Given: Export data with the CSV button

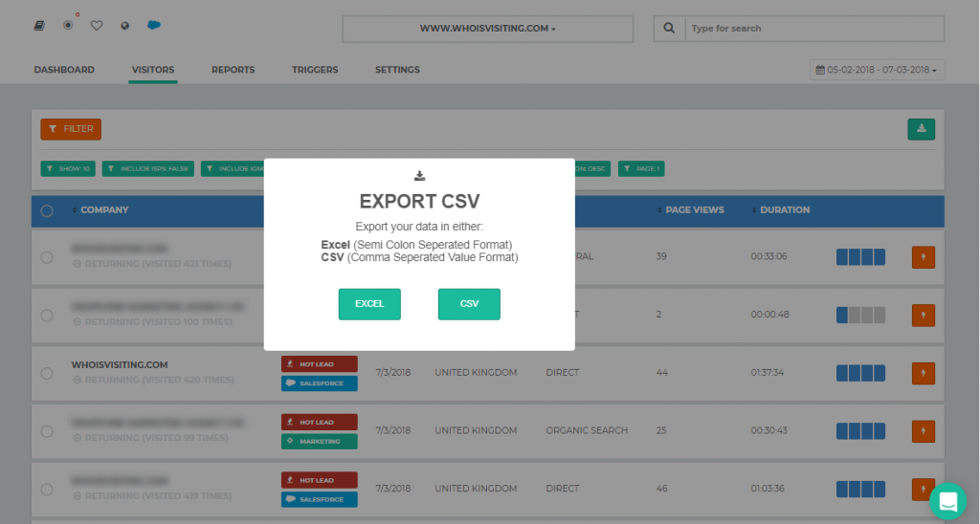Looking at the screenshot, I should point(469,304).
